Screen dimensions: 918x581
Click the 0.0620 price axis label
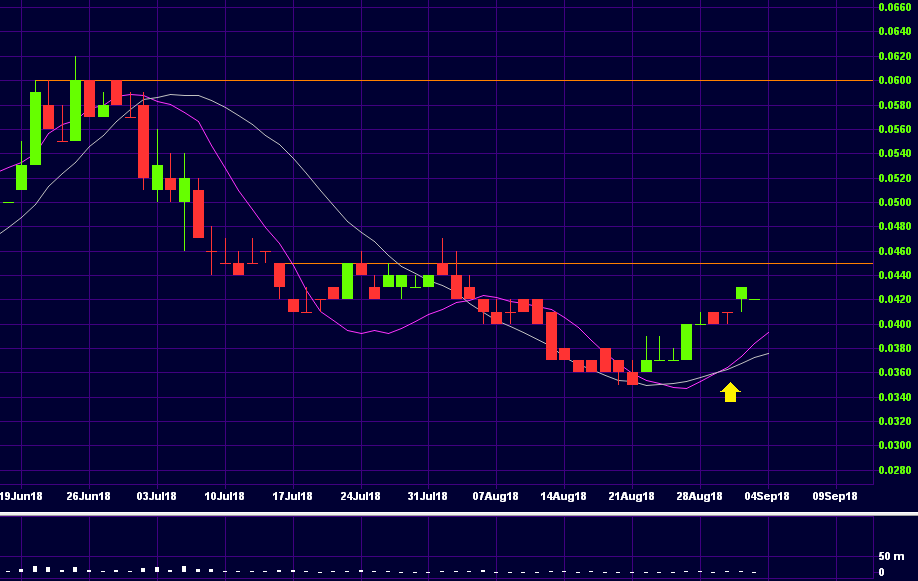point(895,56)
